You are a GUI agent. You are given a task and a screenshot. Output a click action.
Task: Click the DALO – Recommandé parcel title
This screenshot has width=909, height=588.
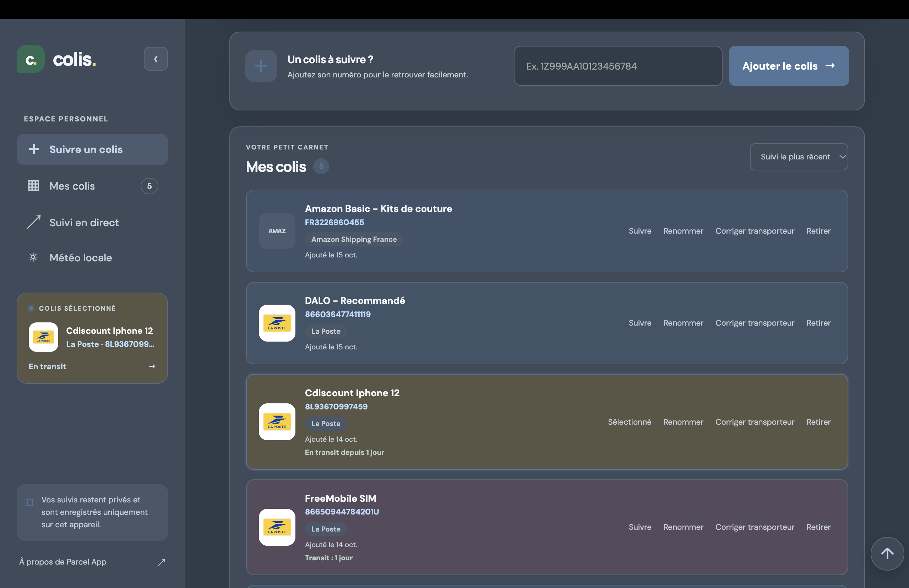pos(355,300)
